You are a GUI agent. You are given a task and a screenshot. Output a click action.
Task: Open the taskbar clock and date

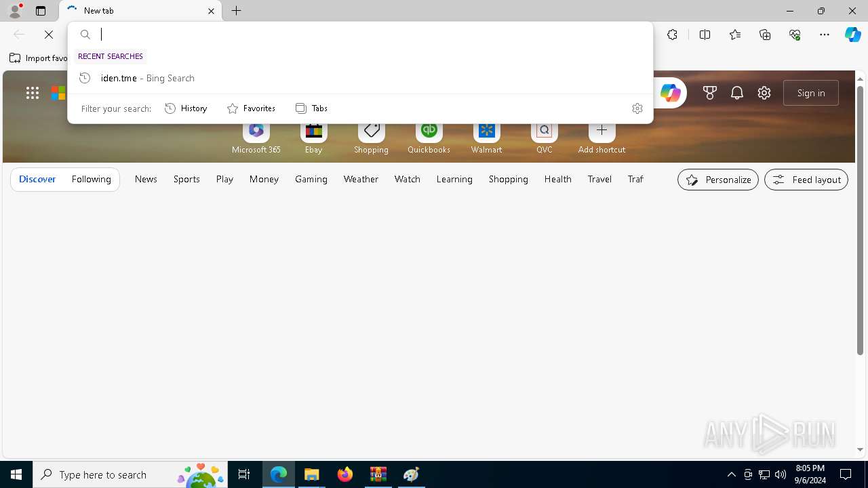[x=810, y=474]
